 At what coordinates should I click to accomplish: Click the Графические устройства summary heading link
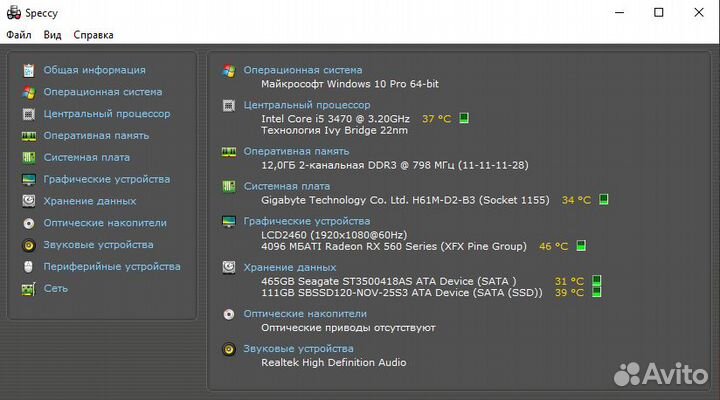click(x=307, y=221)
